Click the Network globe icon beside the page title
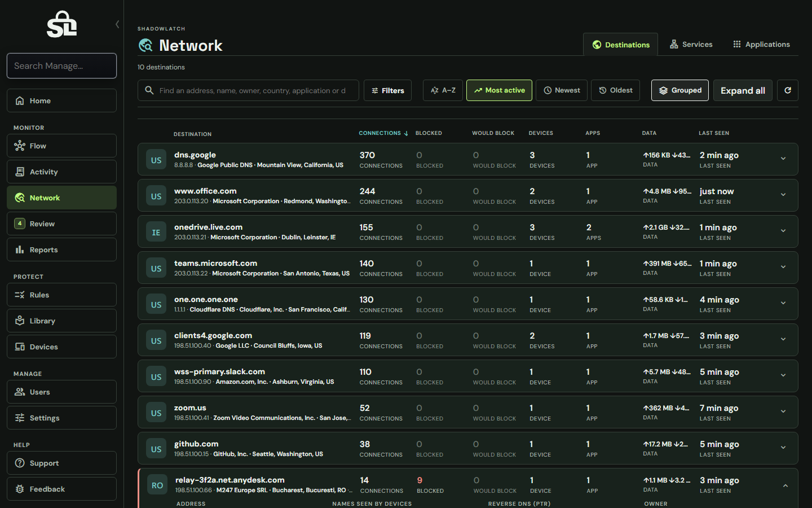Viewport: 812px width, 508px height. (x=145, y=45)
